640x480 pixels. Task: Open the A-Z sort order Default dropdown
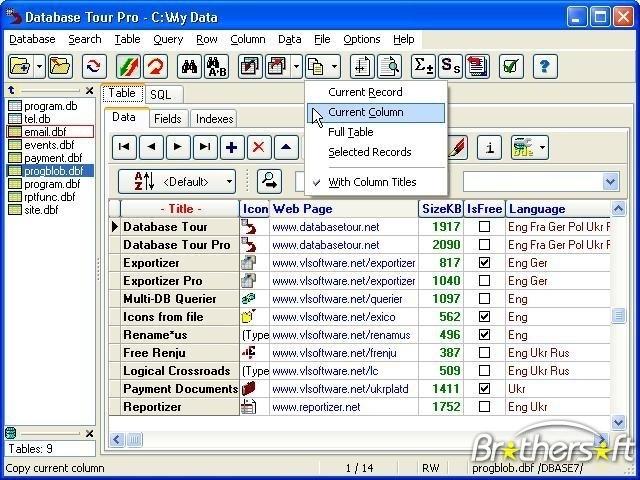click(x=177, y=181)
